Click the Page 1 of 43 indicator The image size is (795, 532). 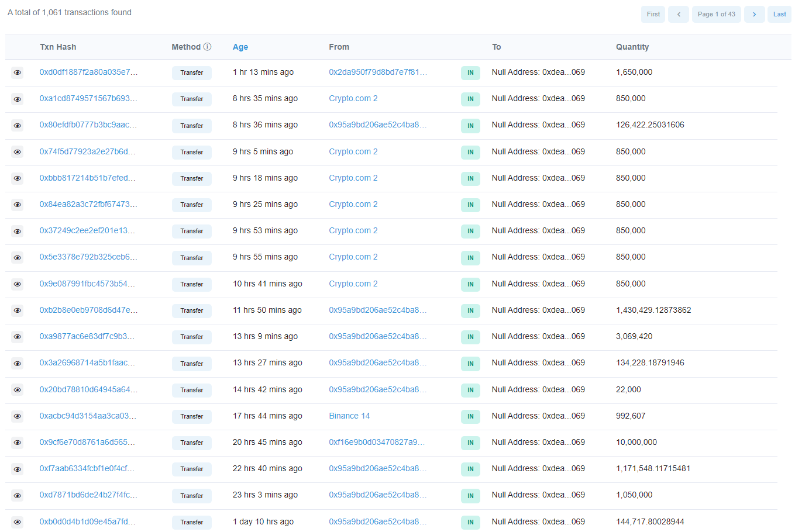pyautogui.click(x=716, y=14)
